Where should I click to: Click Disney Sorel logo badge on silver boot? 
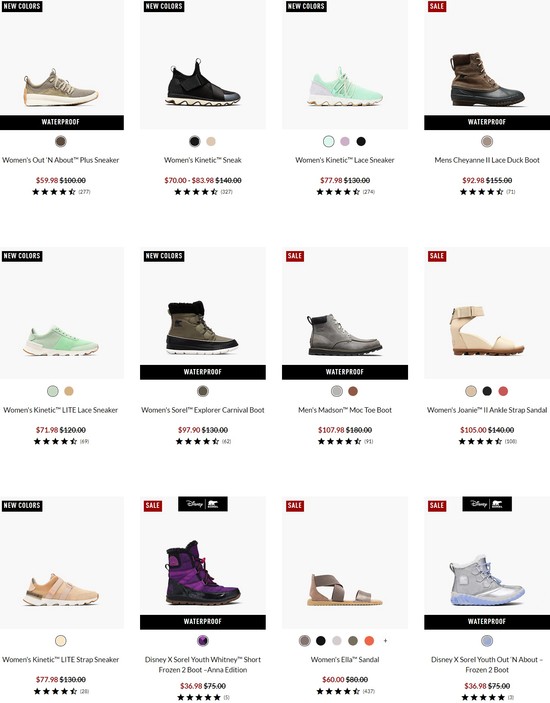click(487, 504)
